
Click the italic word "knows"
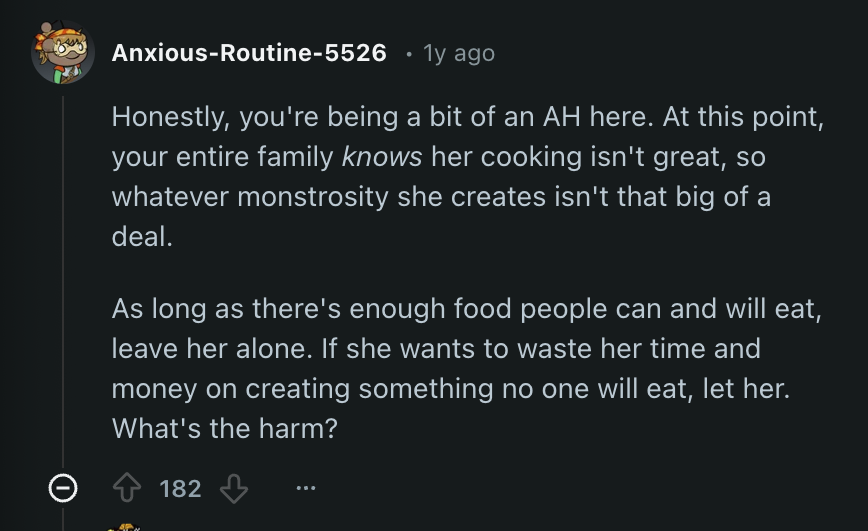point(382,157)
